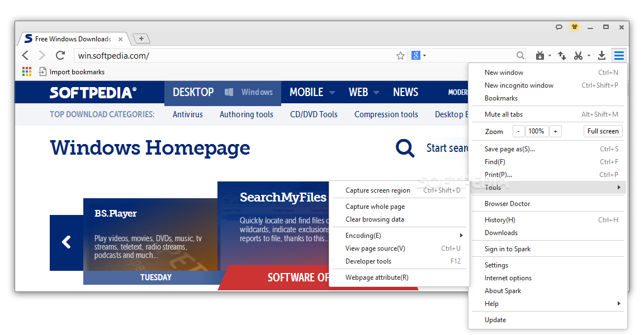Go back to the previous page

26,55
